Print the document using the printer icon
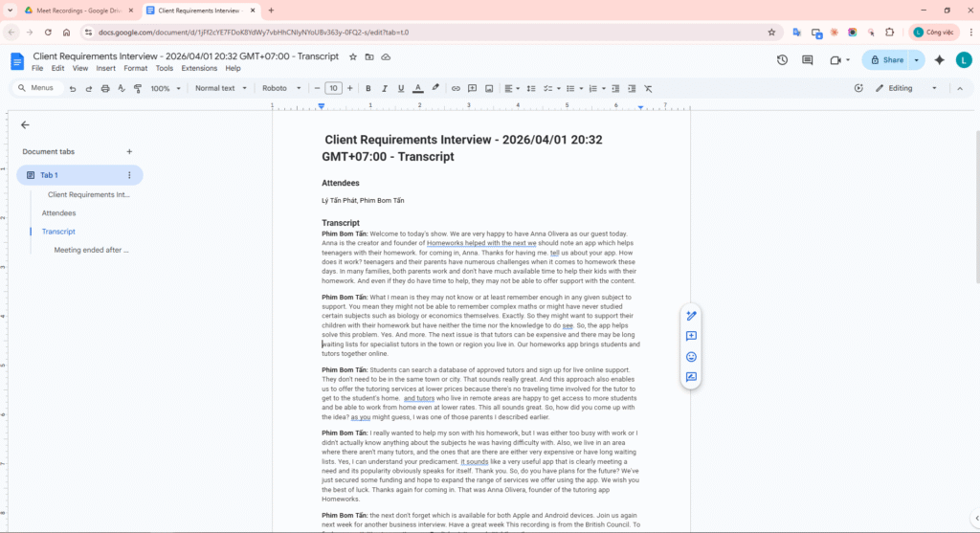Viewport: 980px width, 533px height. coord(105,88)
